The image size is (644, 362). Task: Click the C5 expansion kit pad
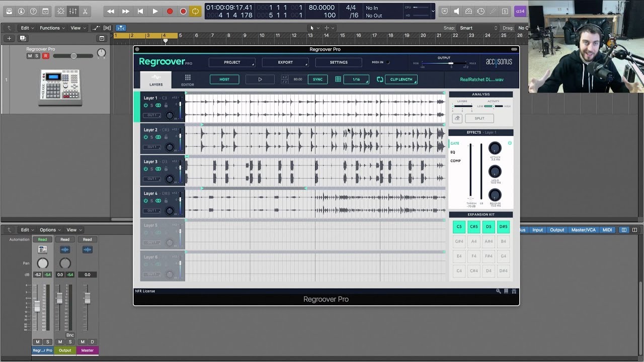459,227
